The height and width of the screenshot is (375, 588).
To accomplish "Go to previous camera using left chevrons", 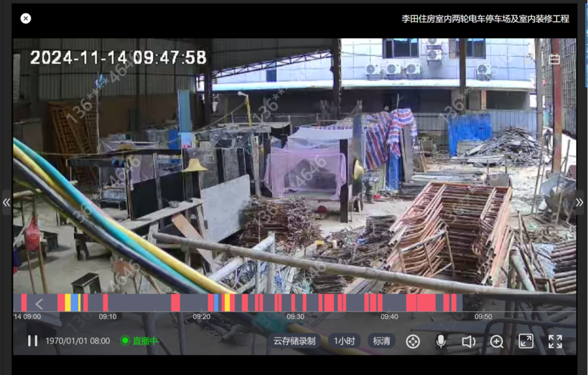I will 7,202.
